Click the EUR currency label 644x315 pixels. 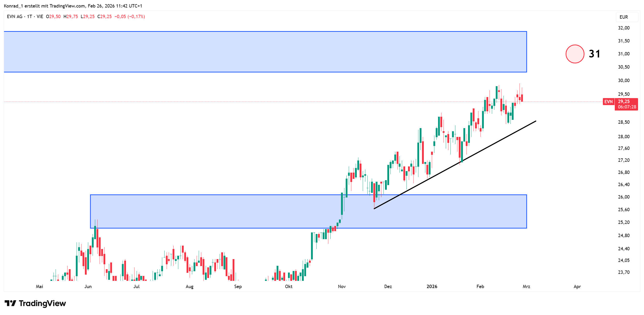624,17
